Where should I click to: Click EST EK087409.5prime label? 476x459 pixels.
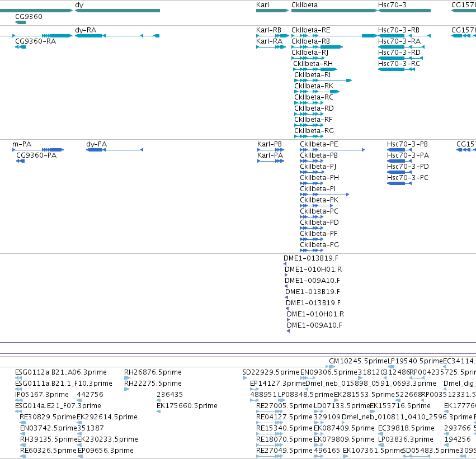click(x=344, y=428)
